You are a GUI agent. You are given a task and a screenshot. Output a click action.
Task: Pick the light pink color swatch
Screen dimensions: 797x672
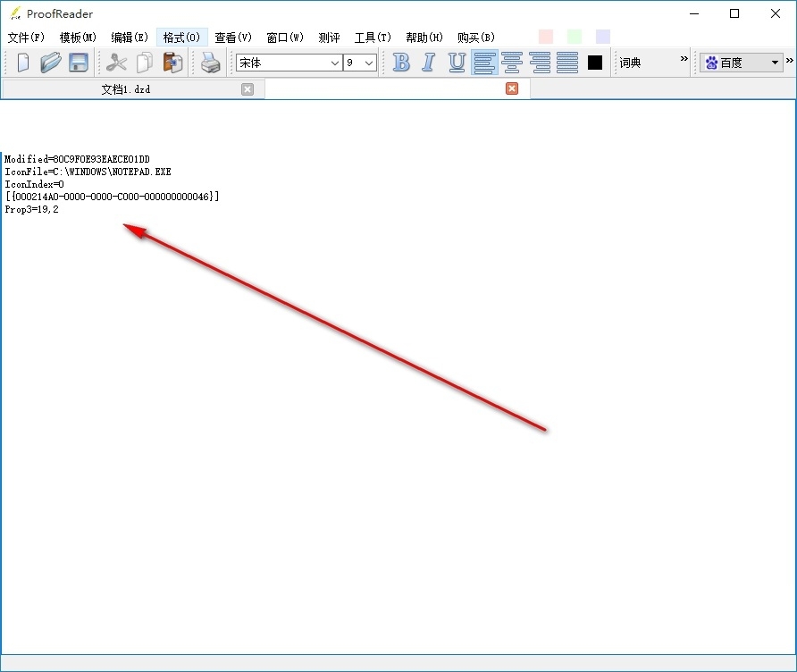click(x=546, y=37)
